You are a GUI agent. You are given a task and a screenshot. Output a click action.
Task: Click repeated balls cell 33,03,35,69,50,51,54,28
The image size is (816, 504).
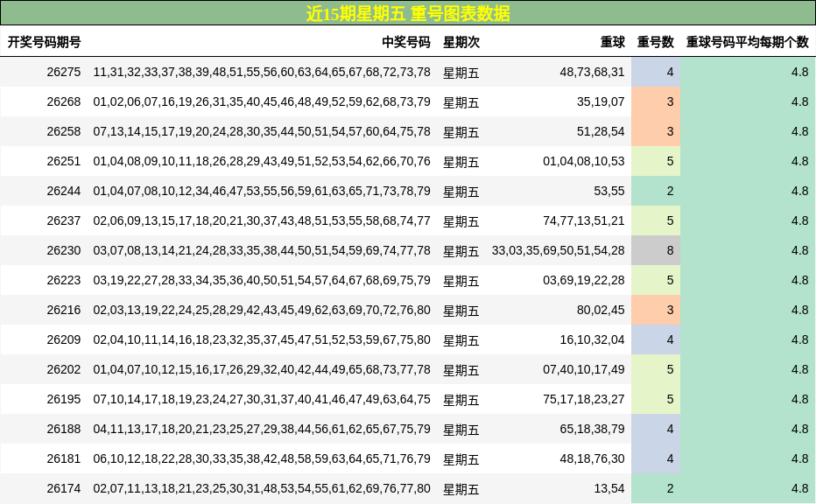pos(559,250)
